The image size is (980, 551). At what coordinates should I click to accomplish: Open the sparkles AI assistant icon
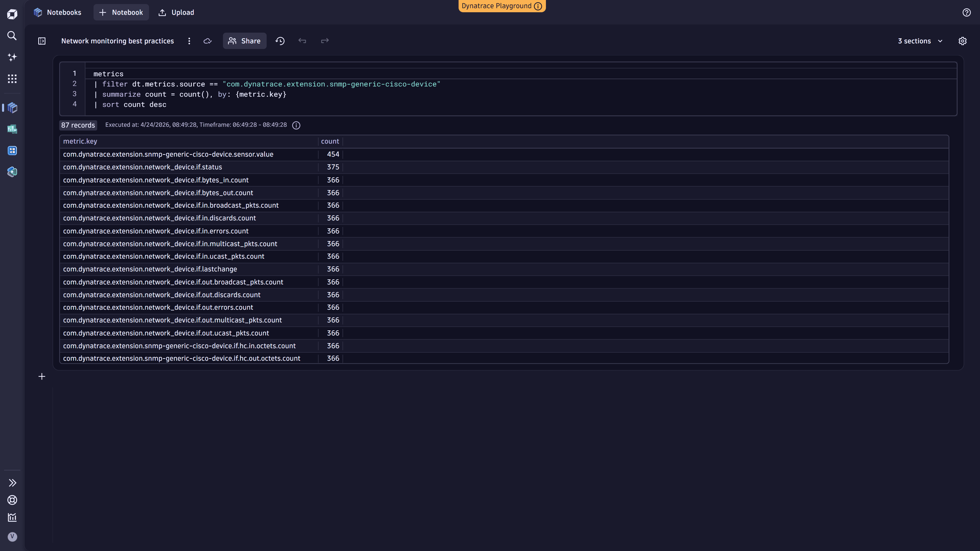click(x=12, y=57)
